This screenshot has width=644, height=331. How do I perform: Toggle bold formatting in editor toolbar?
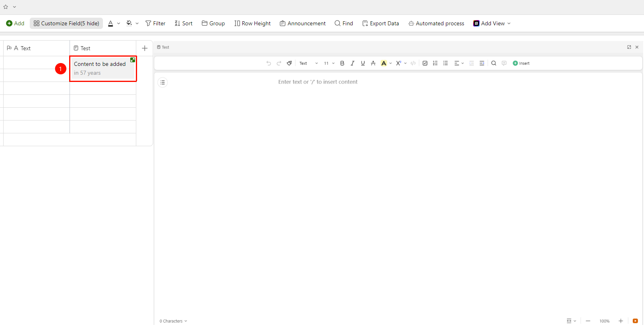tap(342, 63)
